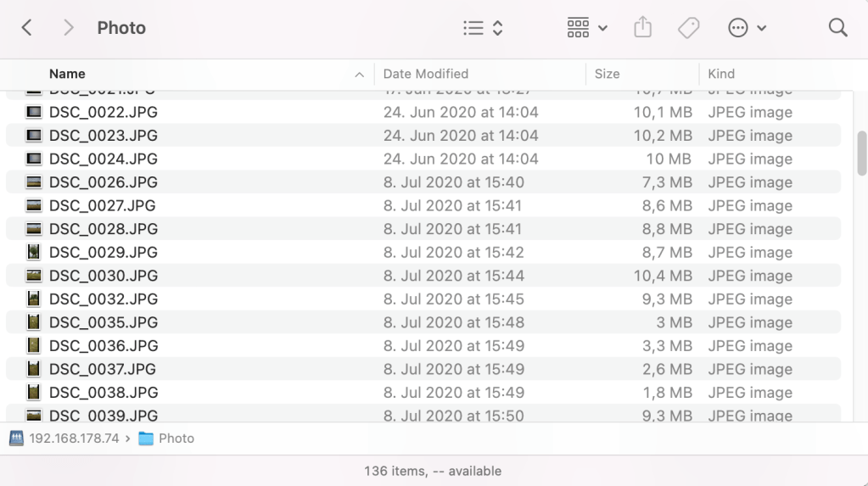This screenshot has height=486, width=868.
Task: Open the group-by options dropdown
Action: click(x=587, y=28)
